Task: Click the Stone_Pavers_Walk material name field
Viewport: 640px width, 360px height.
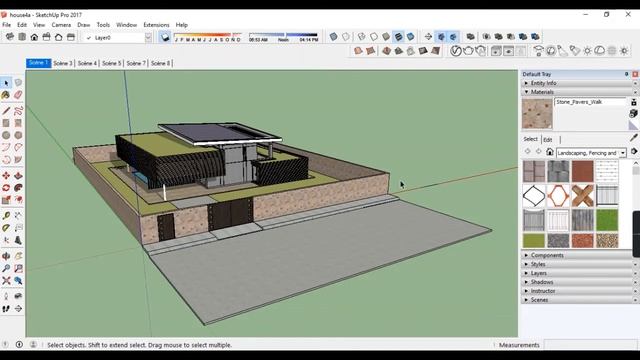Action: [x=590, y=102]
